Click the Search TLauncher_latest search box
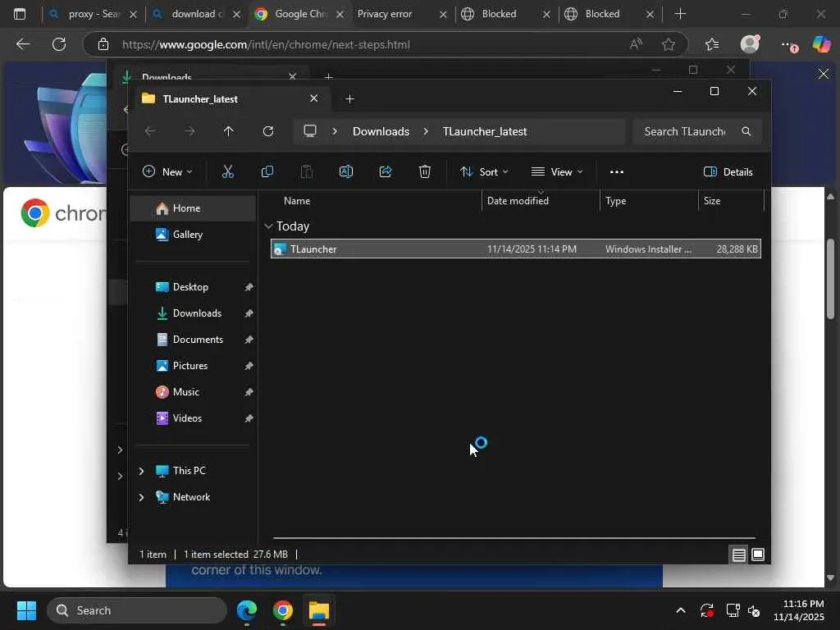Viewport: 840px width, 630px height. (696, 131)
